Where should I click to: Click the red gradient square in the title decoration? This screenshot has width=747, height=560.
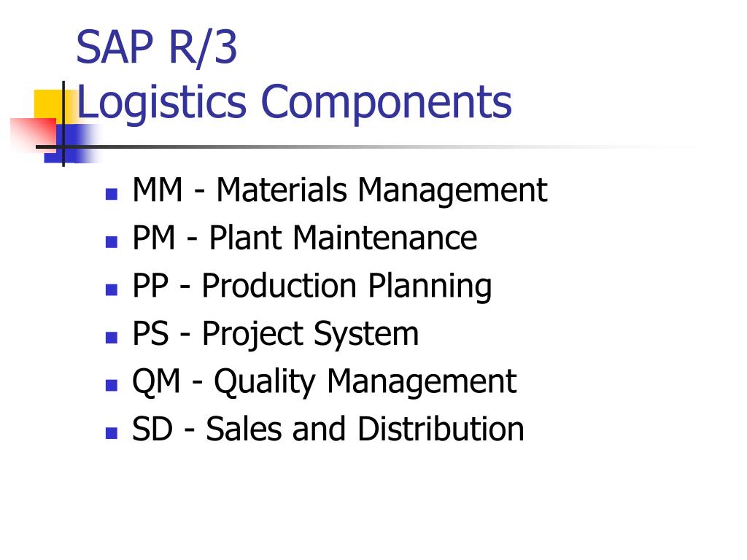(x=34, y=133)
